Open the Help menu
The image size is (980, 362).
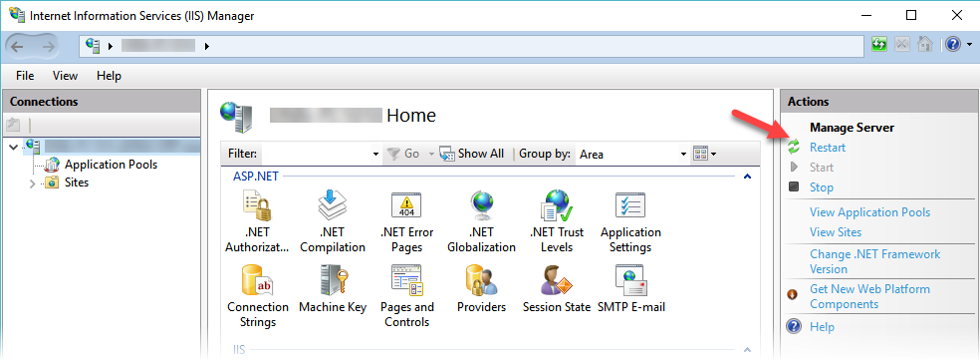coord(109,76)
